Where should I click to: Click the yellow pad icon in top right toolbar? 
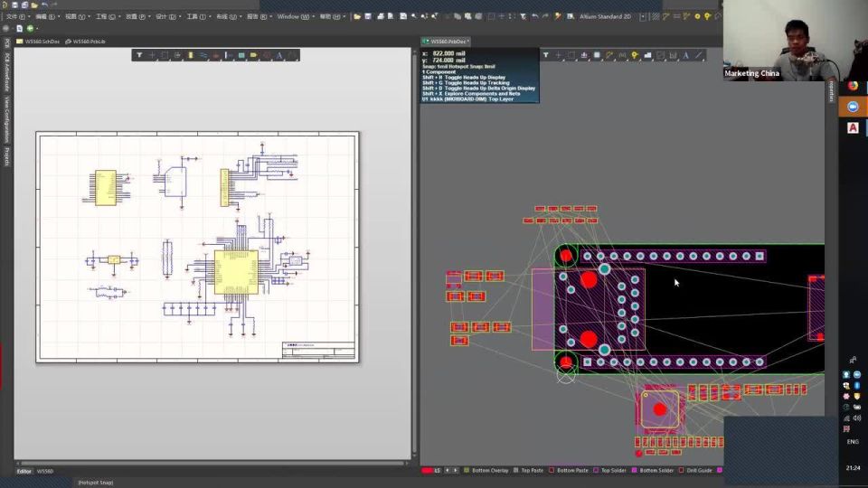click(x=697, y=16)
